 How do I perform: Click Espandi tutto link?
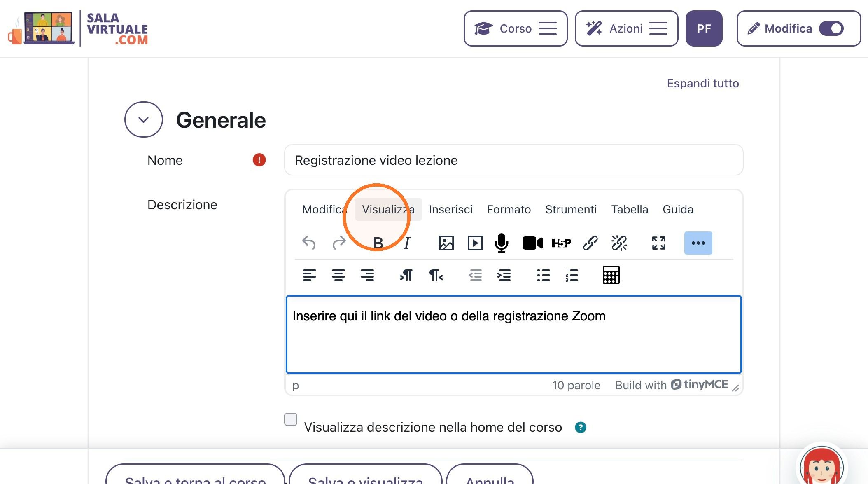pyautogui.click(x=703, y=83)
